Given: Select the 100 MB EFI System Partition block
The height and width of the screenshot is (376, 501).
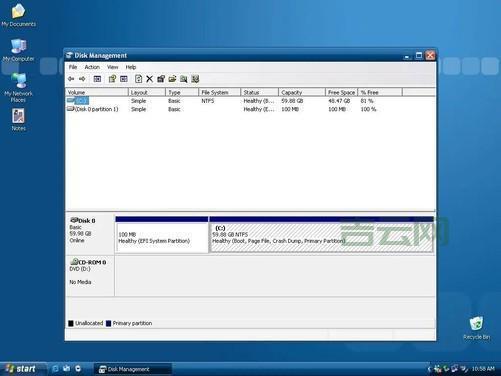Looking at the screenshot, I should [162, 235].
